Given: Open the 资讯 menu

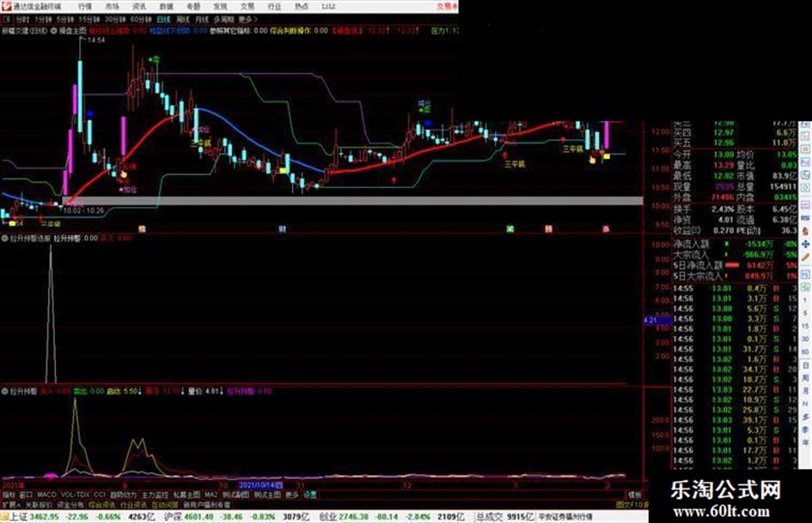Looking at the screenshot, I should [139, 7].
